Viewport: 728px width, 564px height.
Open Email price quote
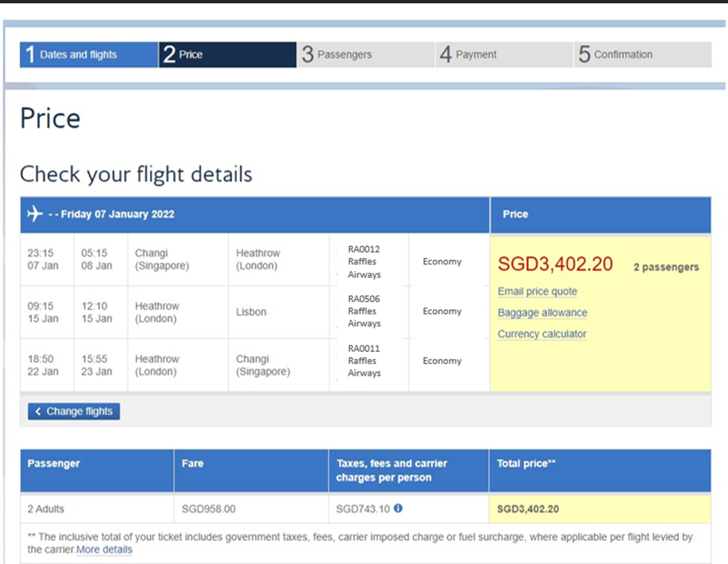click(537, 291)
